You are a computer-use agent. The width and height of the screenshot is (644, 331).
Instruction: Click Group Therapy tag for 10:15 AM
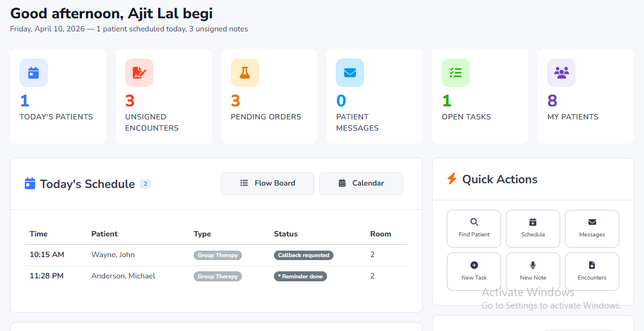[x=218, y=255]
